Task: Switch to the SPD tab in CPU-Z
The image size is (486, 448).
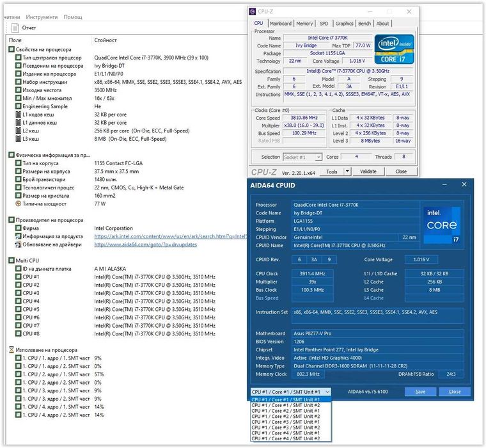Action: pos(324,24)
